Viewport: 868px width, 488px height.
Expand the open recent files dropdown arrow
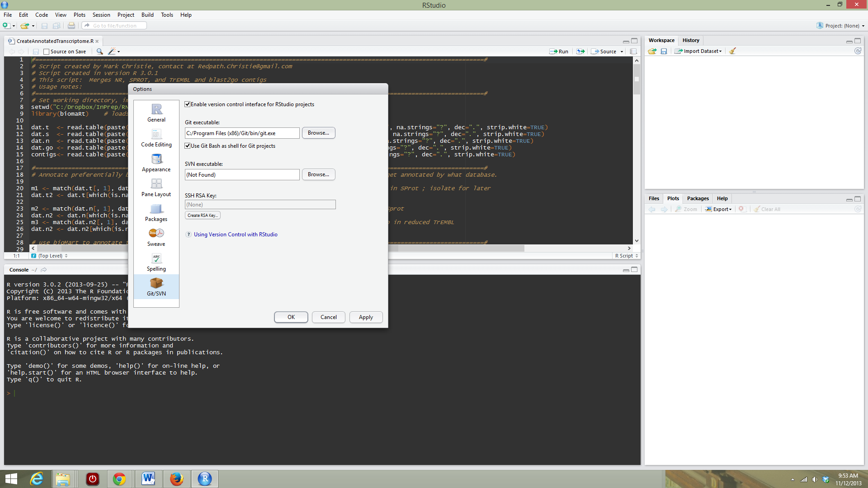[33, 26]
